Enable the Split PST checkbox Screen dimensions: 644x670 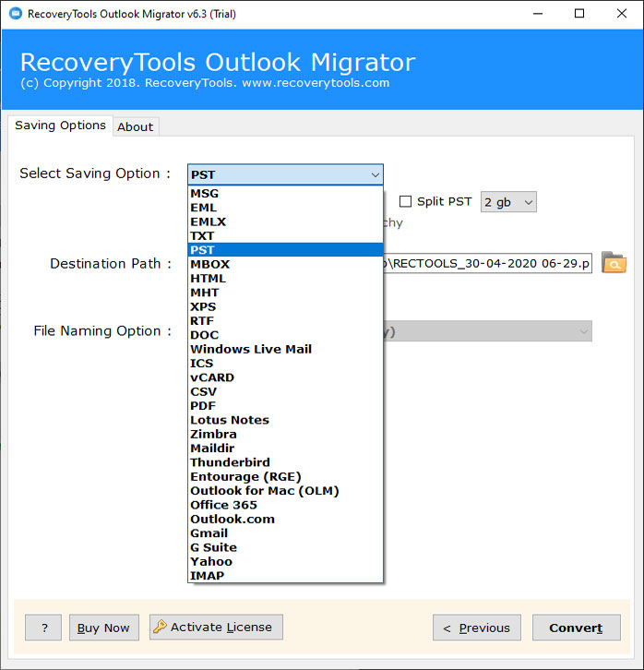405,201
